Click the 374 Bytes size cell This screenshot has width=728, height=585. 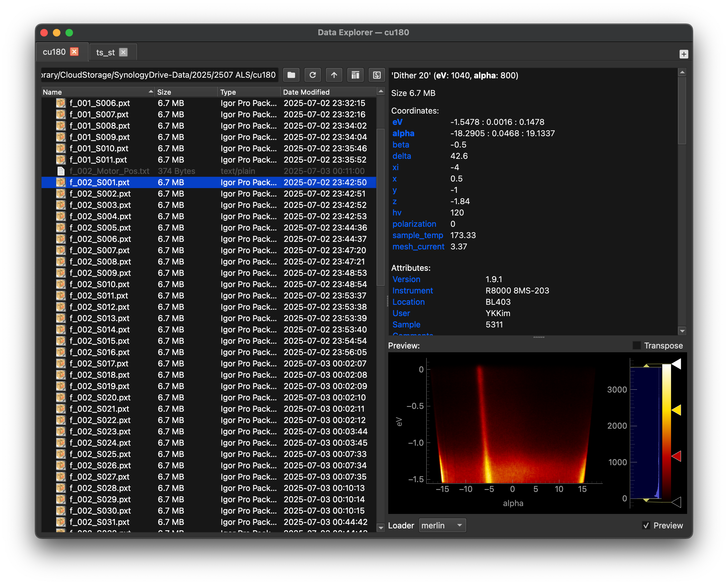pos(176,171)
